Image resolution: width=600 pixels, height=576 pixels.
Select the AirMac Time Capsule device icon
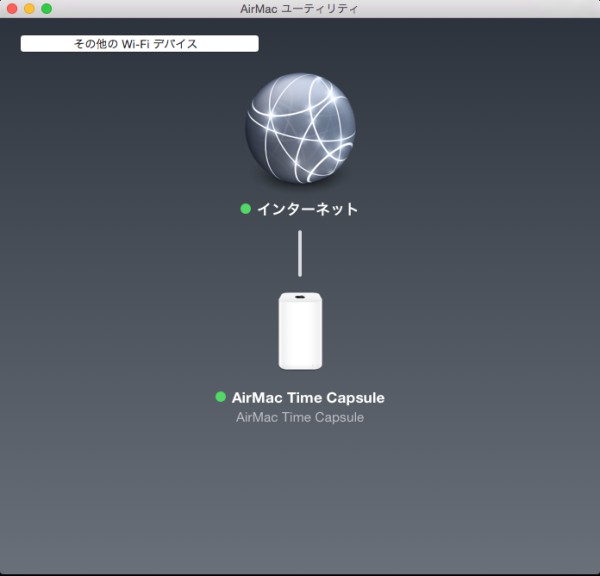pyautogui.click(x=300, y=331)
